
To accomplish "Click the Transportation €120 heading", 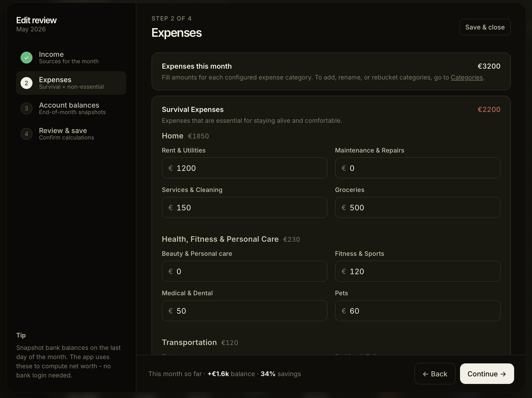I will pyautogui.click(x=200, y=342).
